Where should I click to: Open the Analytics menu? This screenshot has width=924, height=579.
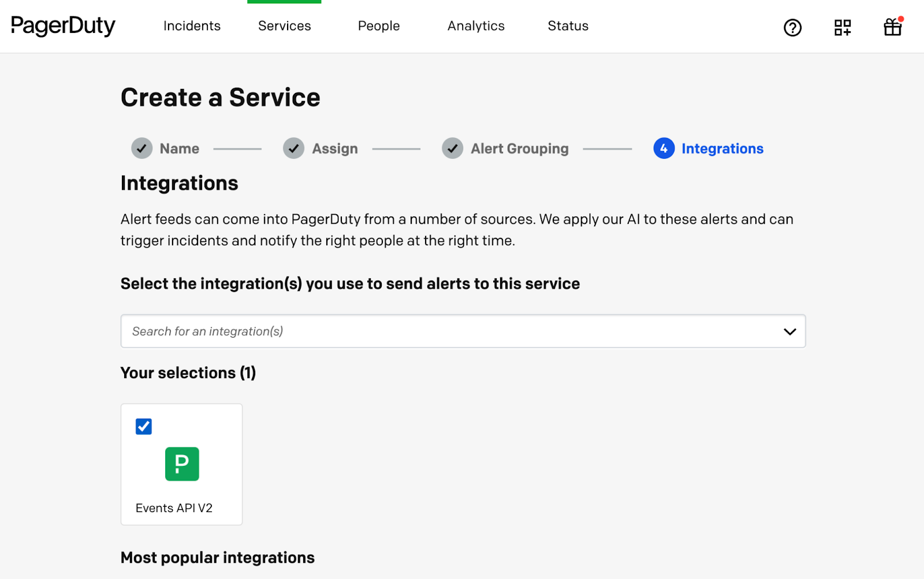[476, 26]
